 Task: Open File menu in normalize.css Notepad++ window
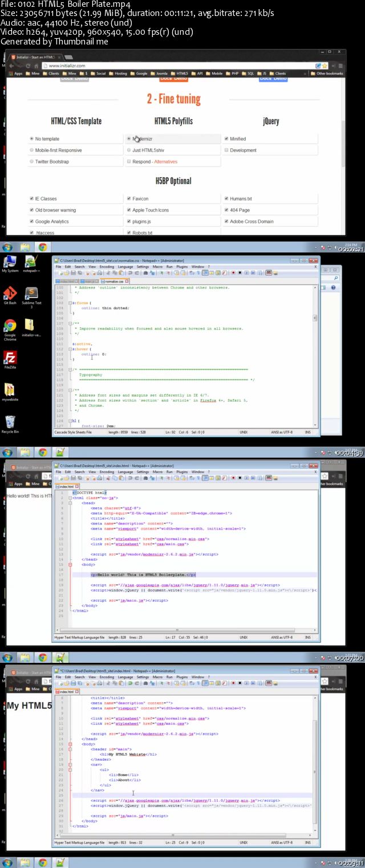(x=58, y=267)
